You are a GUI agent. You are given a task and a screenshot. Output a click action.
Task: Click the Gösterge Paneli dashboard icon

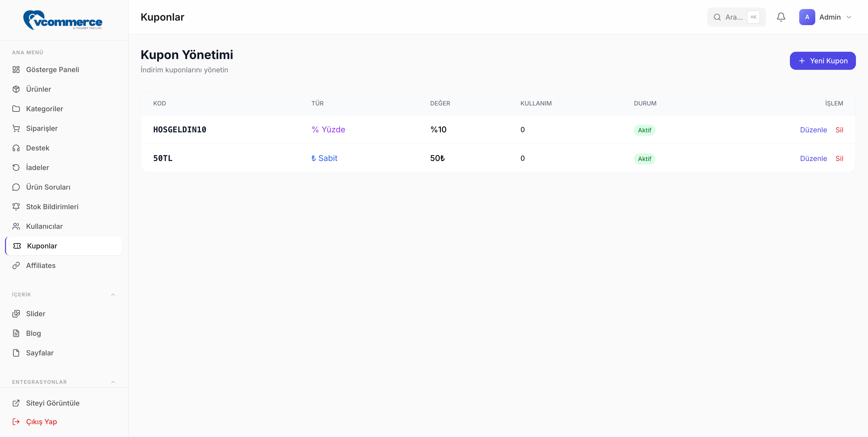(x=16, y=70)
